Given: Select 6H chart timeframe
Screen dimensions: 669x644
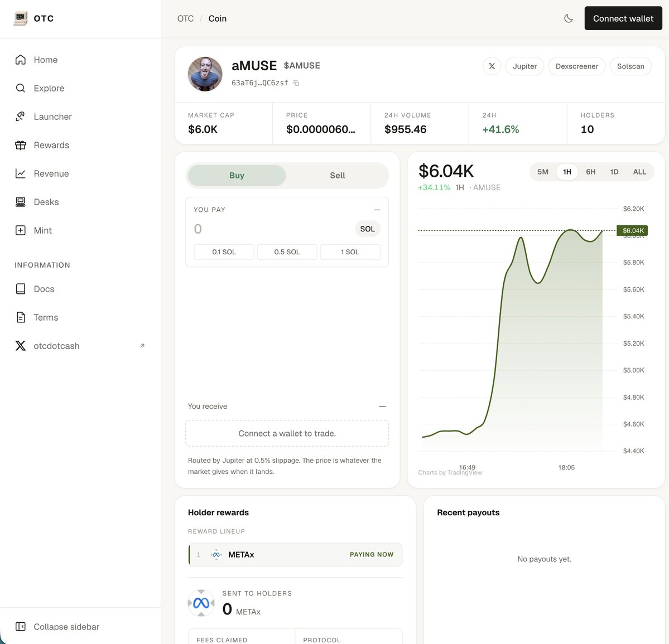Looking at the screenshot, I should (590, 172).
